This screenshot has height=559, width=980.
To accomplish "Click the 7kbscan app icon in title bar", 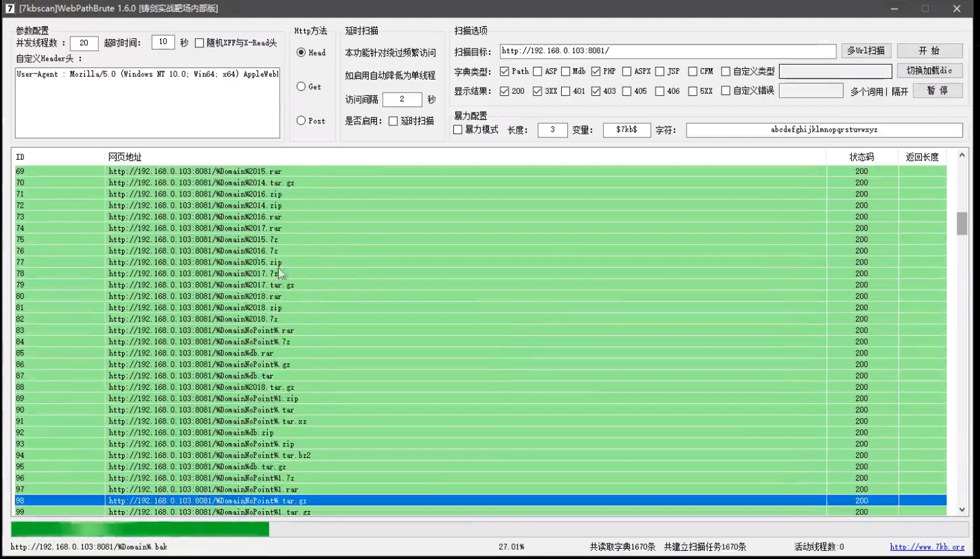I will tap(10, 9).
